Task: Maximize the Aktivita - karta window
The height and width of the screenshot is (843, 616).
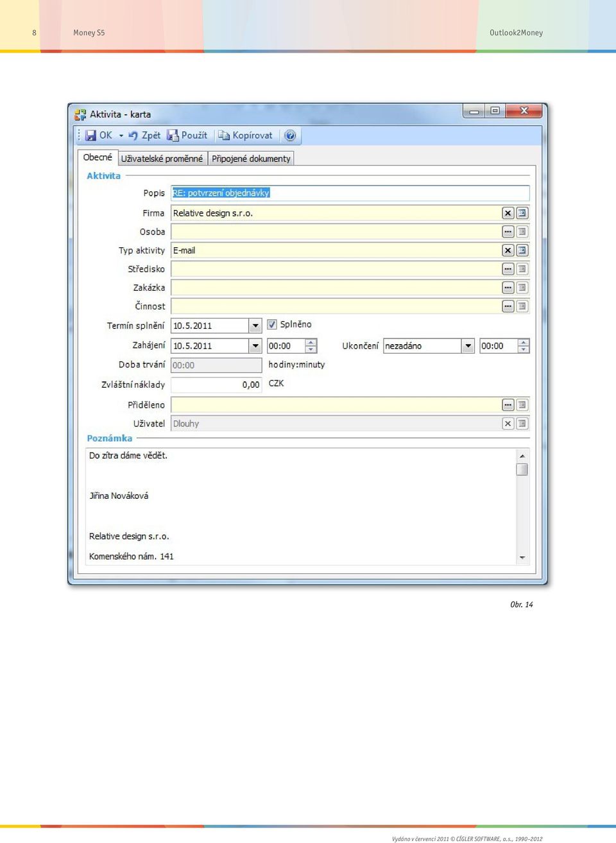Action: click(x=495, y=112)
